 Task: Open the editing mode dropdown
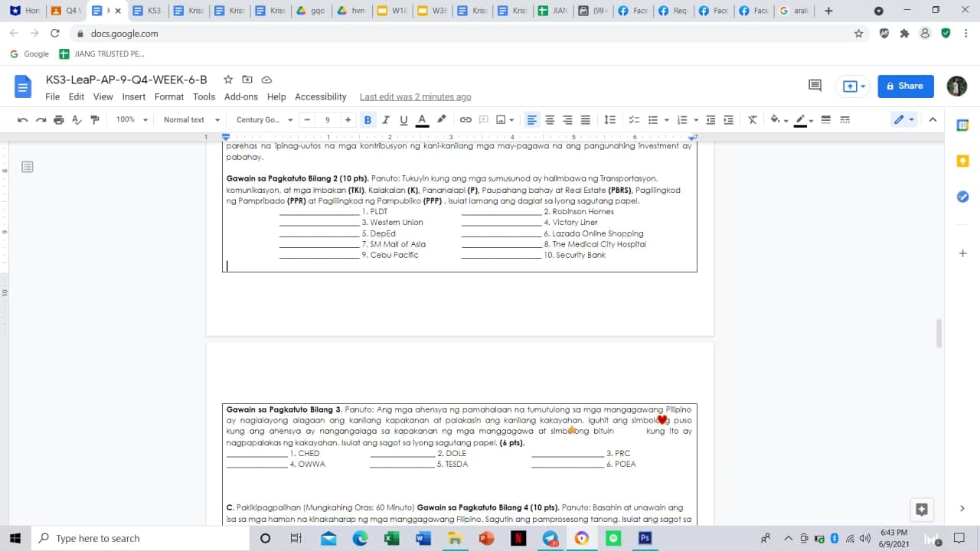[x=904, y=120]
